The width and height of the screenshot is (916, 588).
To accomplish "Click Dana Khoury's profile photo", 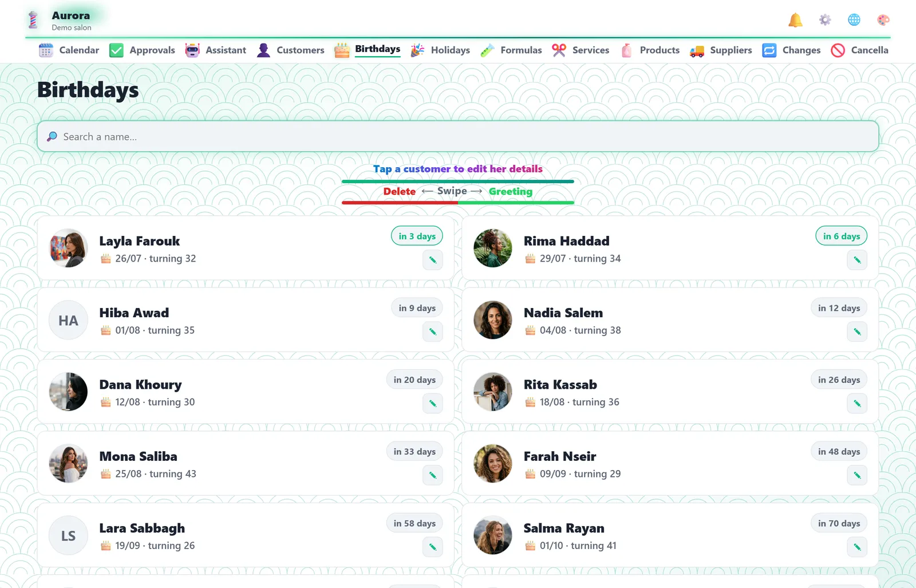I will (x=68, y=392).
